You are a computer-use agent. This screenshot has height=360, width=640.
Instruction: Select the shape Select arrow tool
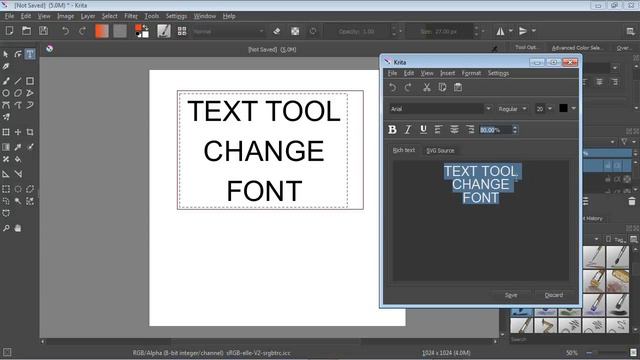(x=6, y=54)
